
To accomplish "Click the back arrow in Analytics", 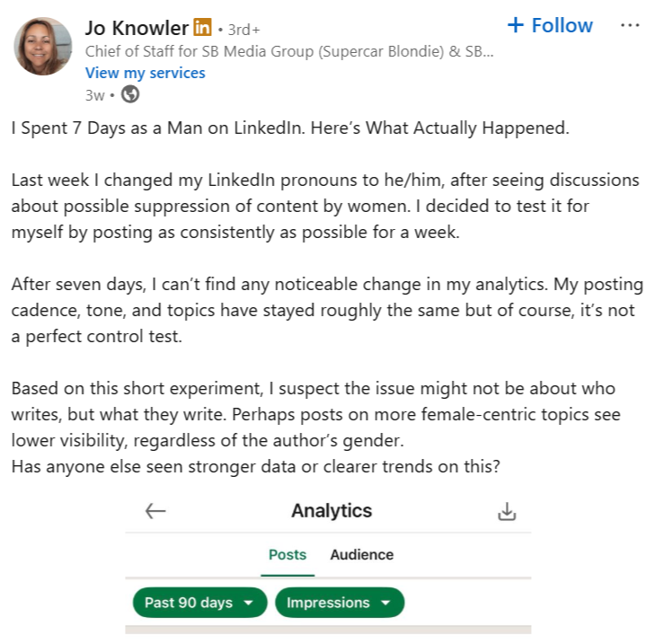I will point(155,511).
